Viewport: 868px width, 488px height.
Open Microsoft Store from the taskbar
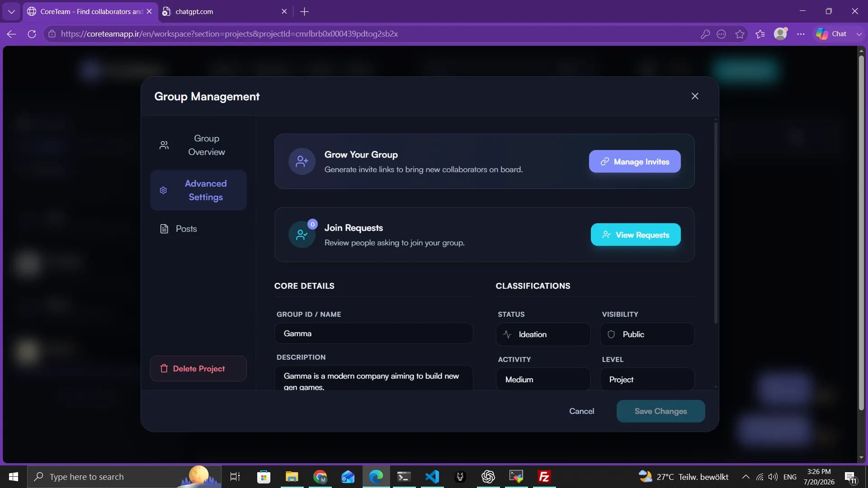point(264,477)
